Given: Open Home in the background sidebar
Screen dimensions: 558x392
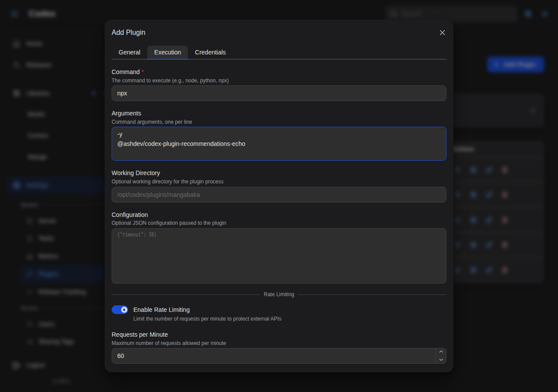Looking at the screenshot, I should [x=34, y=44].
